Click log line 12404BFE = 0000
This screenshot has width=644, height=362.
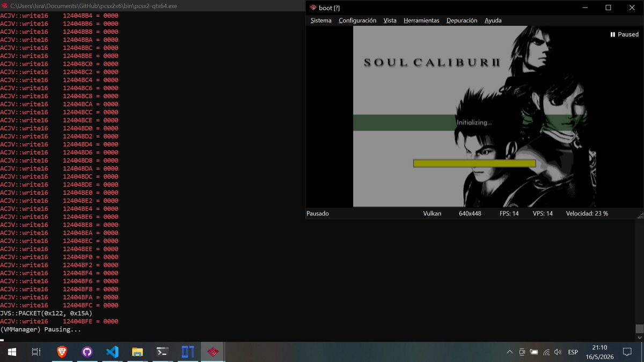click(x=59, y=321)
